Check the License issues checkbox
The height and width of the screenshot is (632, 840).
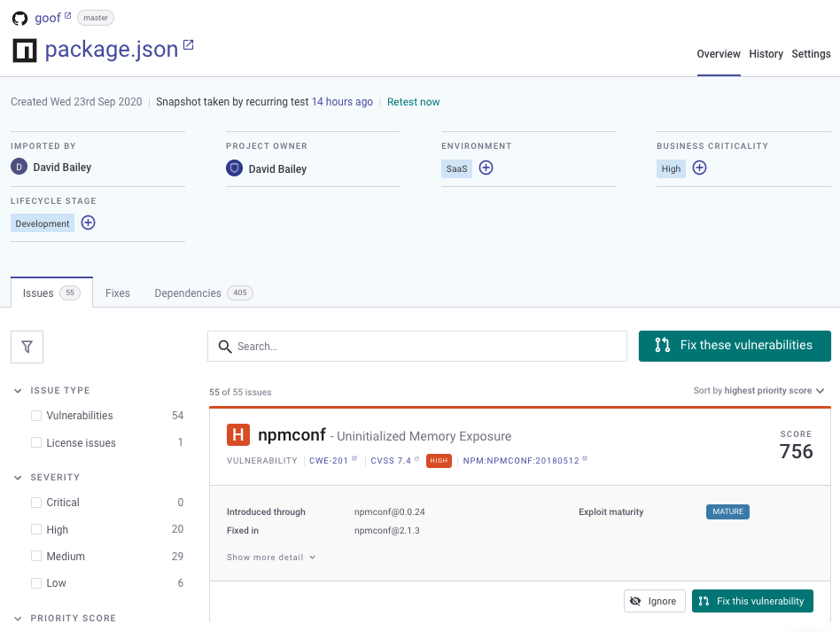point(35,442)
